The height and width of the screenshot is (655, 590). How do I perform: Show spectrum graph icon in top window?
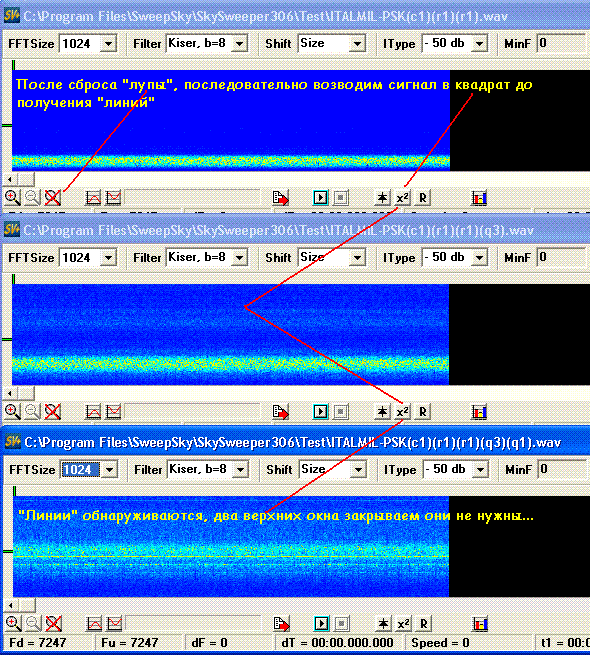(93, 198)
